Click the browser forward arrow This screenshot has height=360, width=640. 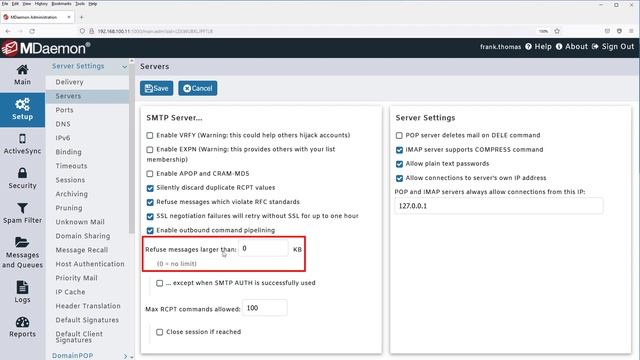[x=20, y=31]
